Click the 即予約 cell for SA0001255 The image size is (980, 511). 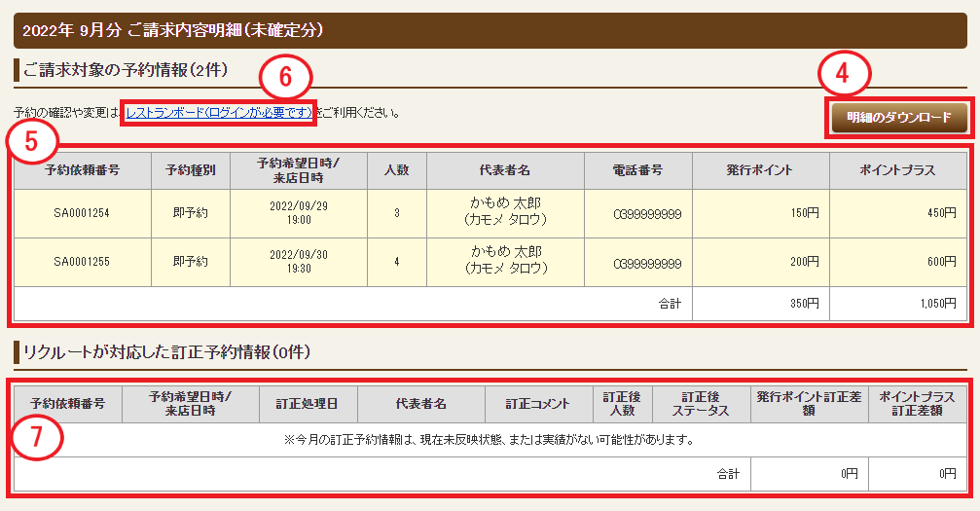click(x=191, y=262)
